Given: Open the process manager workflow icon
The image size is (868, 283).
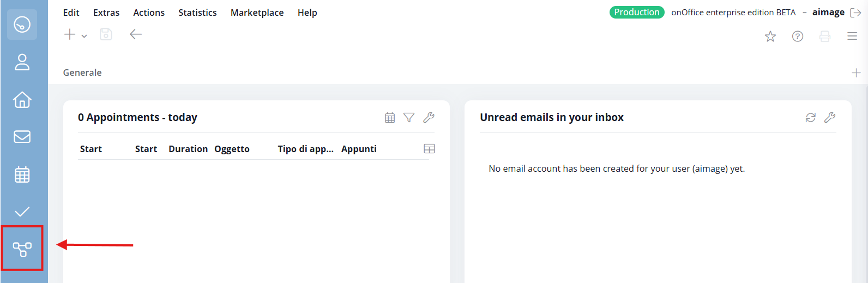Looking at the screenshot, I should tap(22, 249).
